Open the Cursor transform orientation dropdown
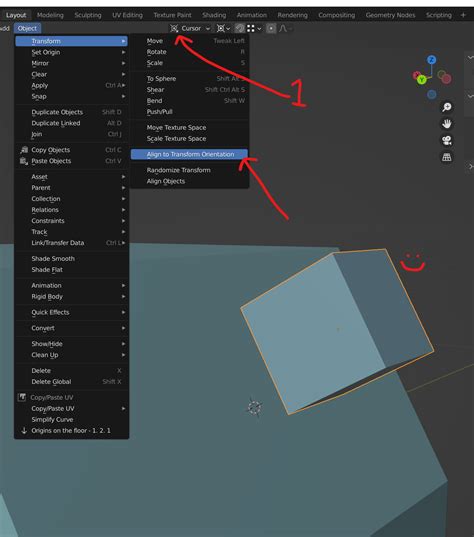The width and height of the screenshot is (474, 537). pyautogui.click(x=190, y=28)
